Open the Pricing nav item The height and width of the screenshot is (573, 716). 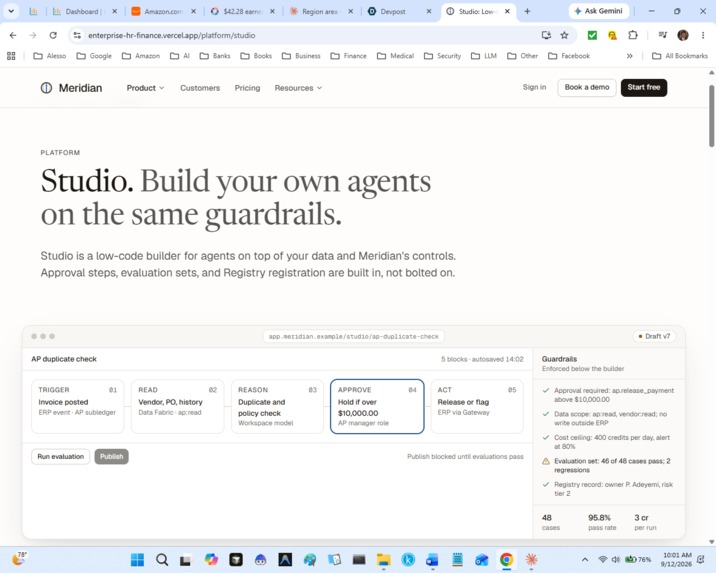coord(247,88)
